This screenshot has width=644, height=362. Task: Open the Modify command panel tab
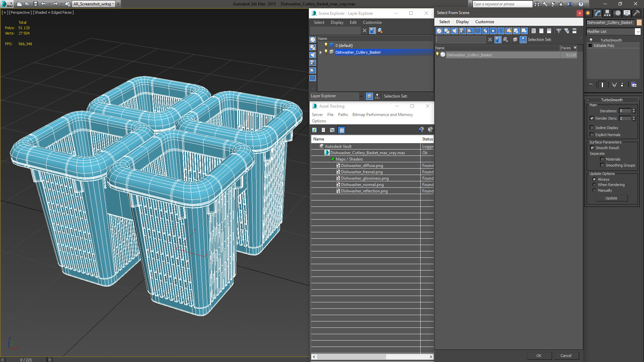598,13
